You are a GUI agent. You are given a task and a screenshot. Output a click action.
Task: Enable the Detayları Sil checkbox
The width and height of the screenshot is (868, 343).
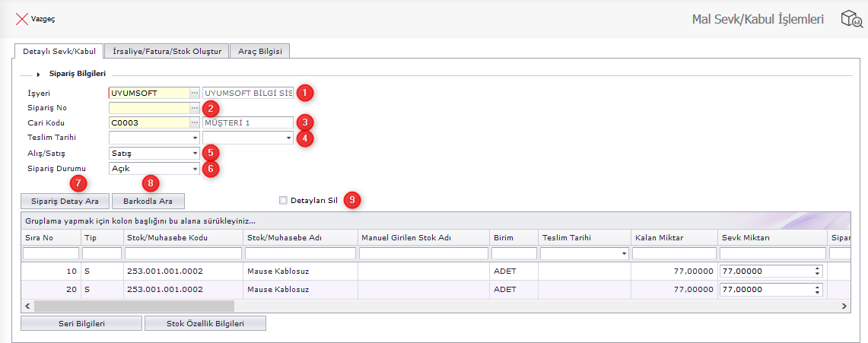click(283, 201)
